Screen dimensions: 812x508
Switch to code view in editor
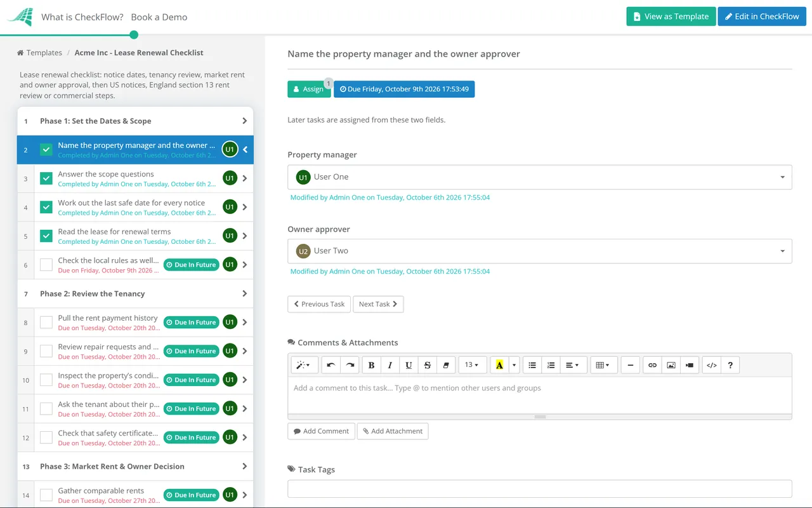tap(712, 365)
